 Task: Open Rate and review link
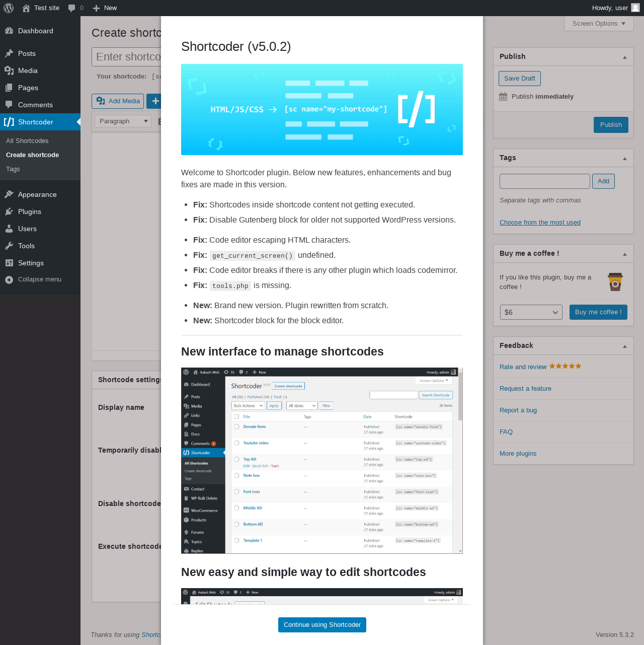[523, 367]
